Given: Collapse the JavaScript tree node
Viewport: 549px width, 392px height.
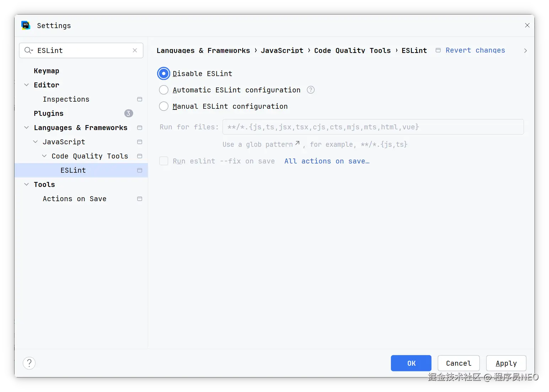Looking at the screenshot, I should tap(35, 142).
